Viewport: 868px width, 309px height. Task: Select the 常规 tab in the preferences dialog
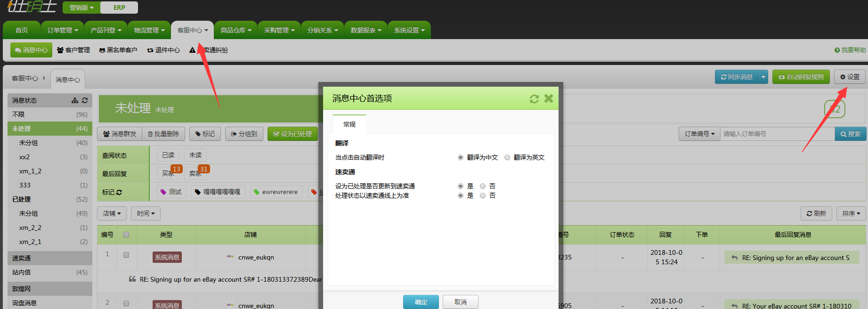tap(349, 124)
